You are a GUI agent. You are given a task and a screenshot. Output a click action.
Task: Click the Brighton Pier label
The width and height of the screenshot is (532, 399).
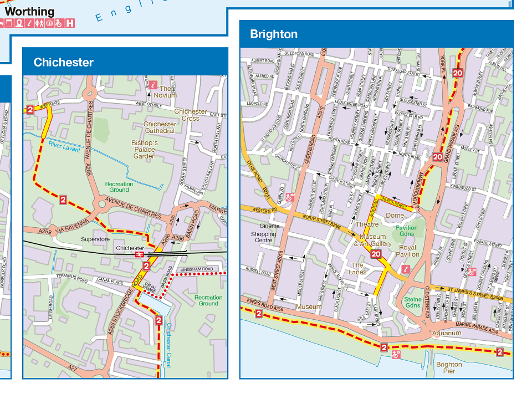(x=450, y=369)
